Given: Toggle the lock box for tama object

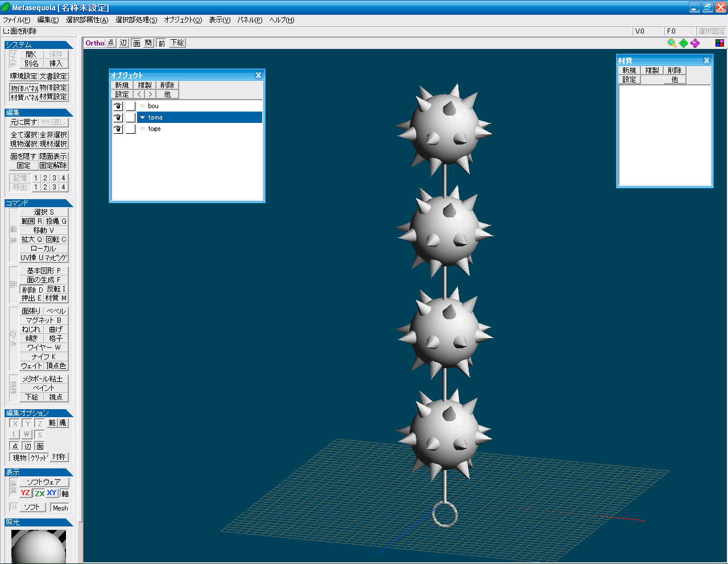Looking at the screenshot, I should (x=130, y=118).
